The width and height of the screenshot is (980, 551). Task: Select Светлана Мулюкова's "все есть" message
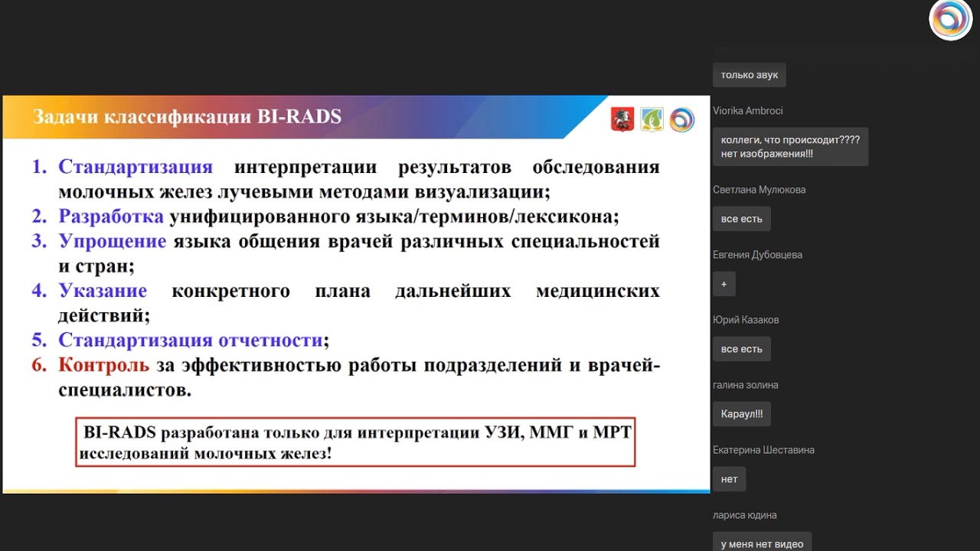point(742,219)
